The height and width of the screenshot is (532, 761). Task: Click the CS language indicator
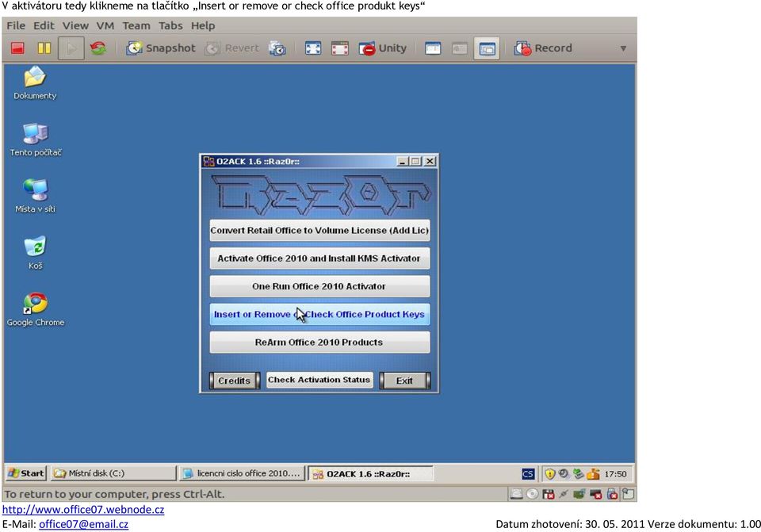[x=528, y=474]
